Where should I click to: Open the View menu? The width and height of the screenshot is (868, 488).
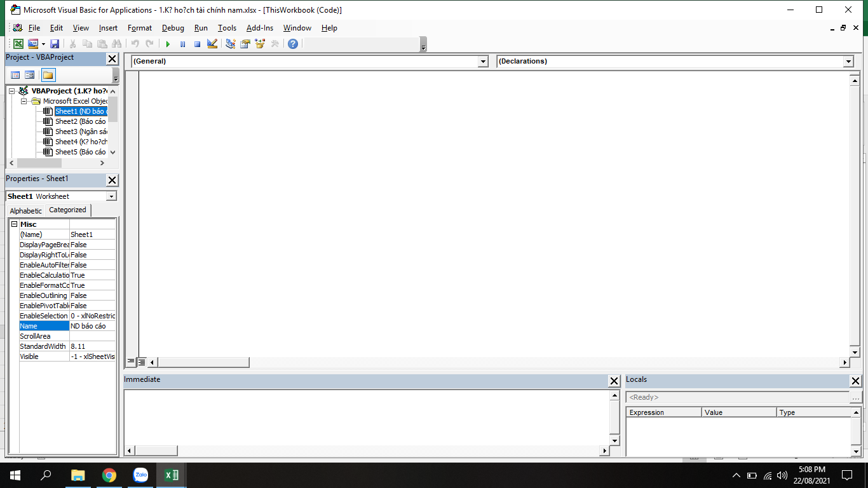pyautogui.click(x=81, y=28)
